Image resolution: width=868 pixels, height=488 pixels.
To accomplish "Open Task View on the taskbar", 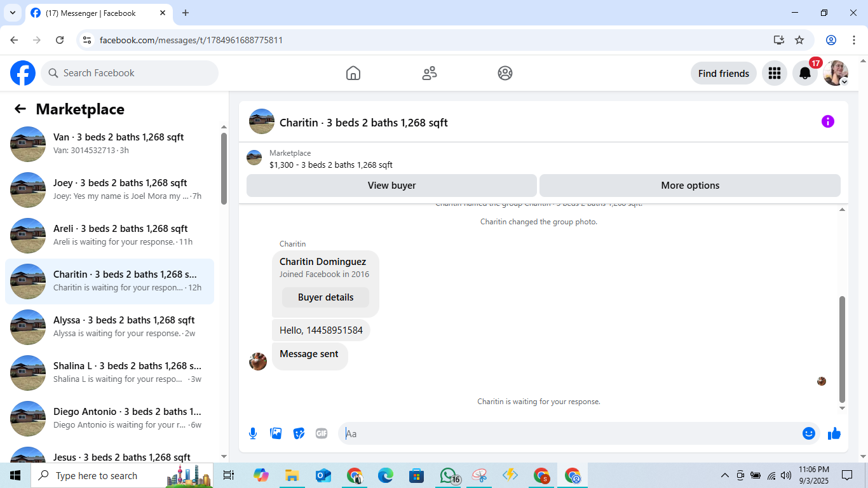I will [229, 475].
